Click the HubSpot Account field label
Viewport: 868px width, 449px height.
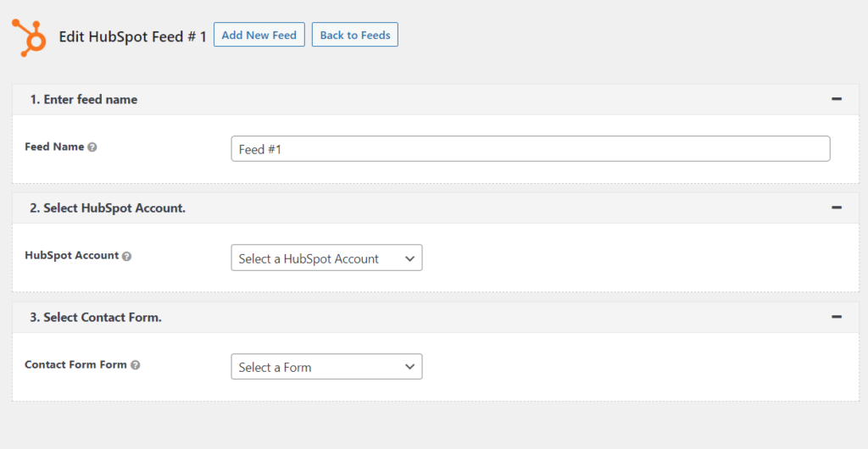72,256
